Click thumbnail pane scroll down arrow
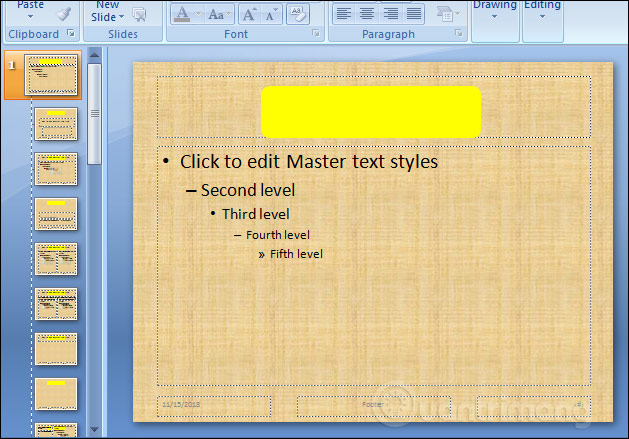The width and height of the screenshot is (629, 439). pos(94,429)
